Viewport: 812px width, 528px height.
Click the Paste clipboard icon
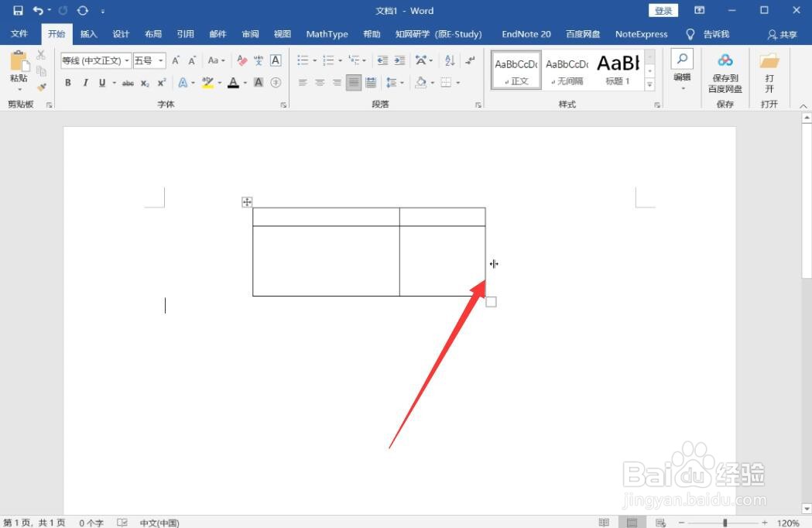(x=19, y=62)
